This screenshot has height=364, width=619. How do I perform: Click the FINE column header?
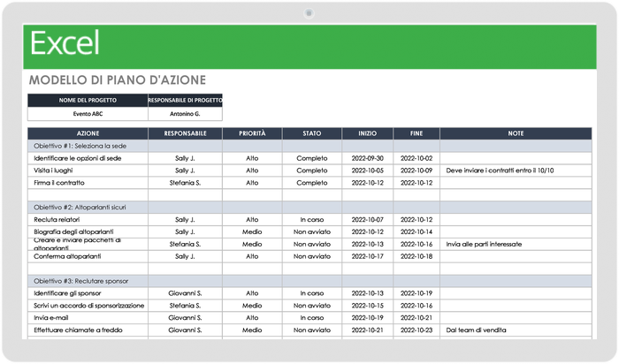(x=416, y=133)
